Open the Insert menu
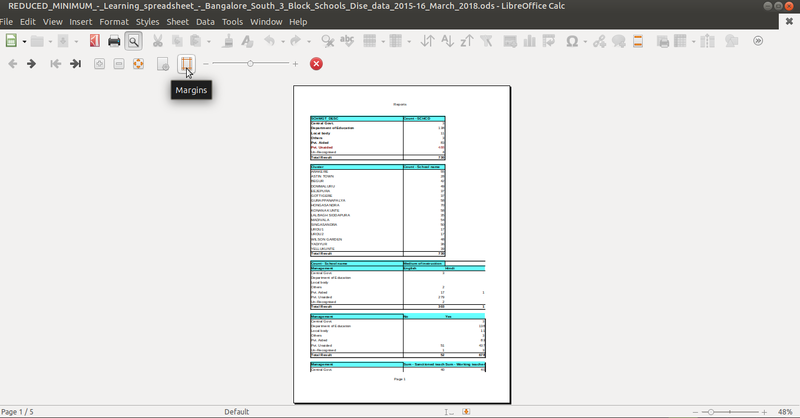800x418 pixels. (x=81, y=22)
